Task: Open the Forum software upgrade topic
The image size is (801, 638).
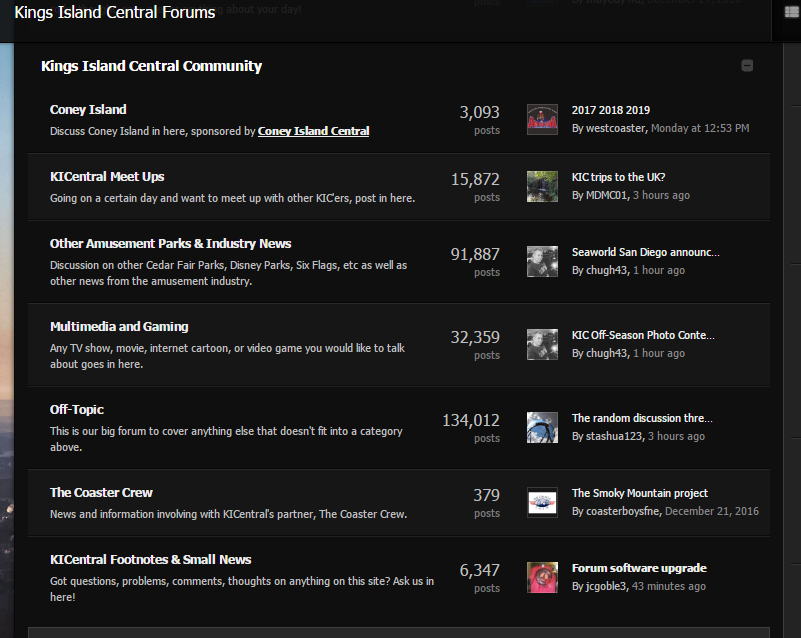Action: click(639, 568)
